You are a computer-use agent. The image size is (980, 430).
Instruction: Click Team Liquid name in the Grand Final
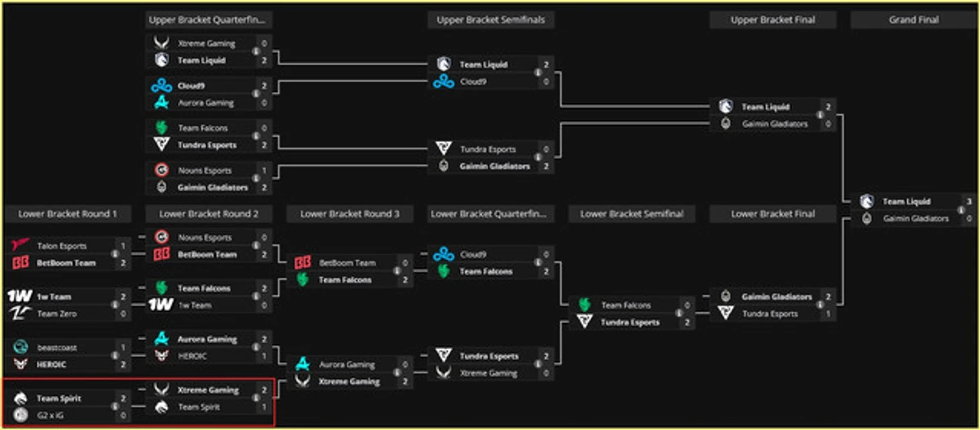coord(906,202)
